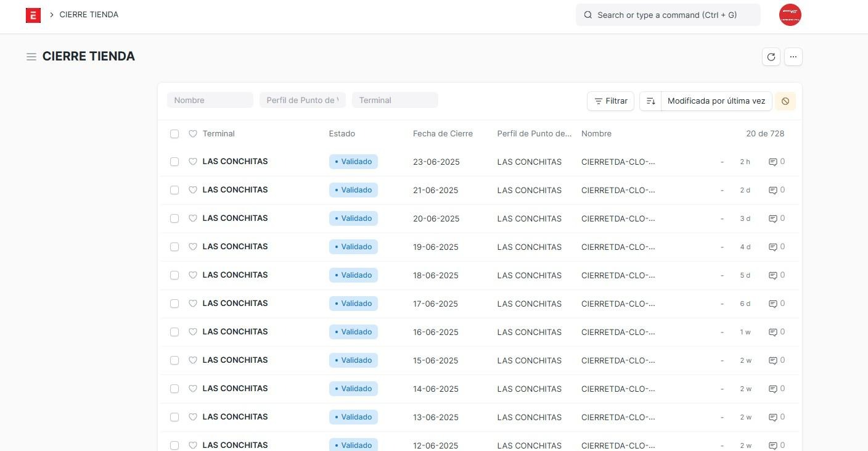Click the CIERRE TIENDA breadcrumb
The width and height of the screenshot is (868, 451).
(89, 14)
